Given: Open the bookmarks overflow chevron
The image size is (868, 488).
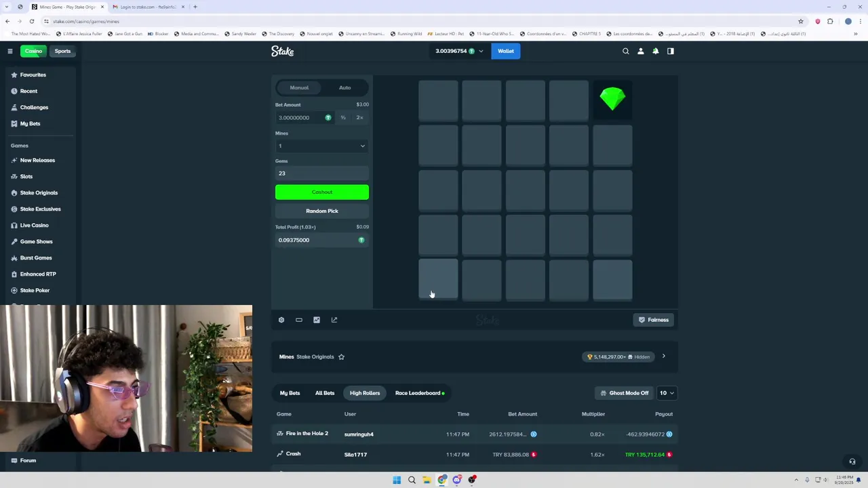Looking at the screenshot, I should coord(855,33).
